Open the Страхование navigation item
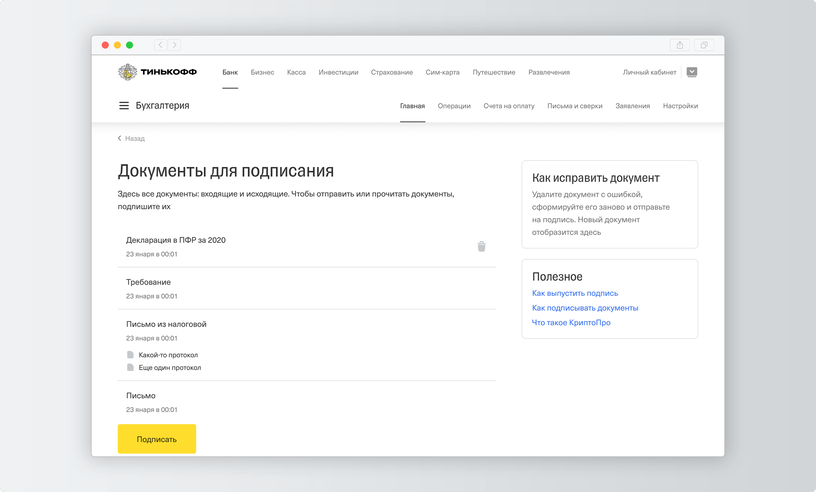 pos(392,72)
